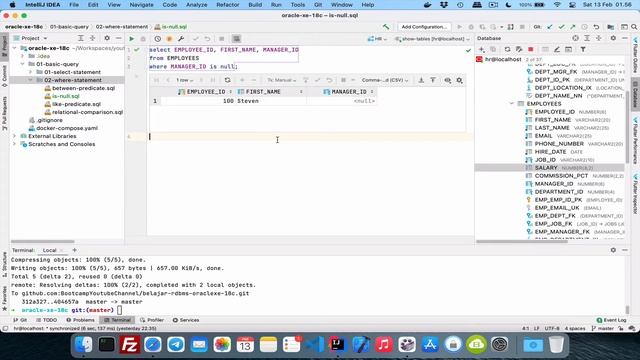This screenshot has width=640, height=360.
Task: Open the Refactor menu
Action: coord(227,5)
